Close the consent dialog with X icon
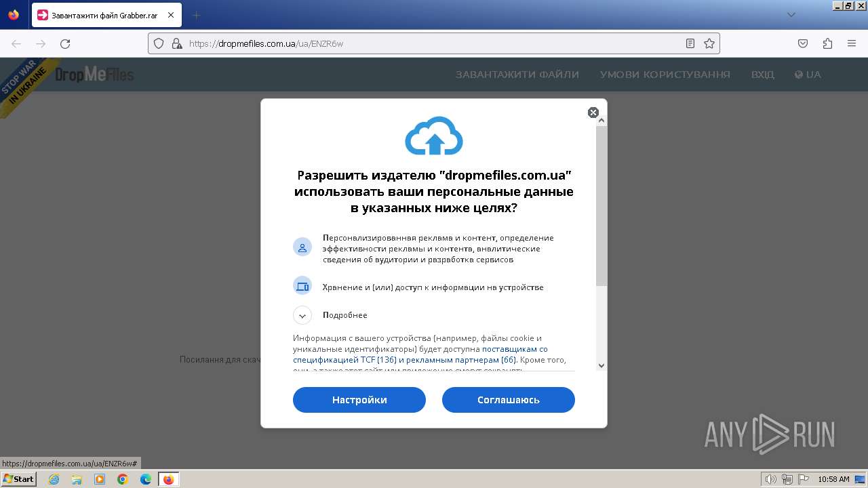Screen dimensions: 868x488 (593, 113)
